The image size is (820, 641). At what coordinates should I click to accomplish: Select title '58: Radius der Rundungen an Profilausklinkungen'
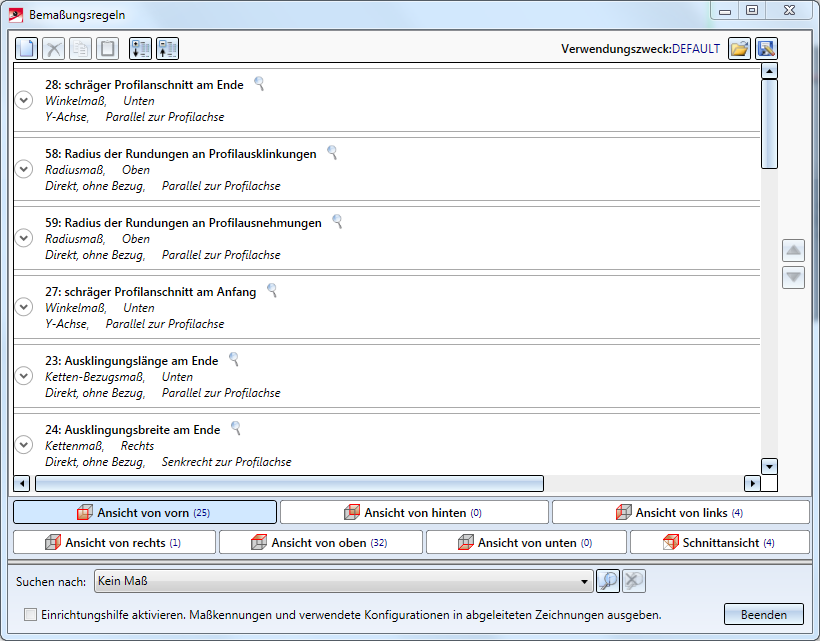180,154
